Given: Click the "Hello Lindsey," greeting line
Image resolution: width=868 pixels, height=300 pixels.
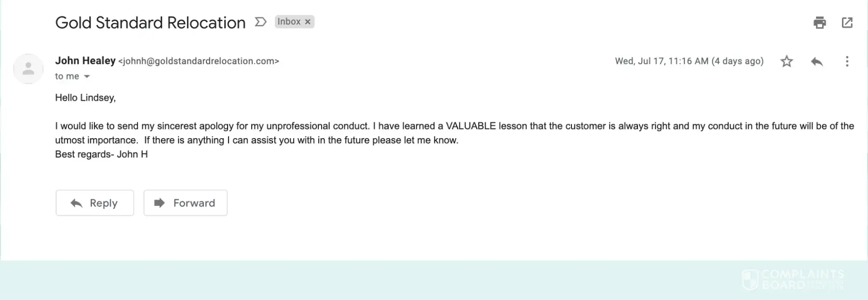Looking at the screenshot, I should pos(85,98).
